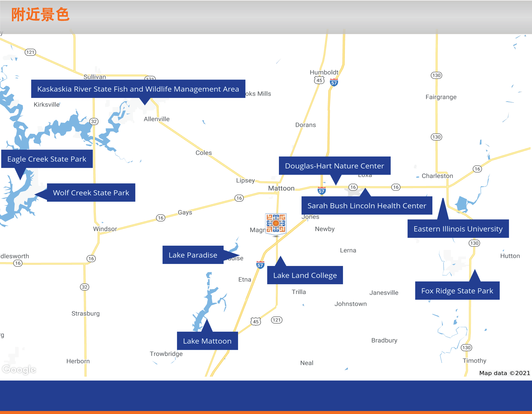This screenshot has width=532, height=414.
Task: Click the Sullivan town name
Action: pyautogui.click(x=95, y=77)
